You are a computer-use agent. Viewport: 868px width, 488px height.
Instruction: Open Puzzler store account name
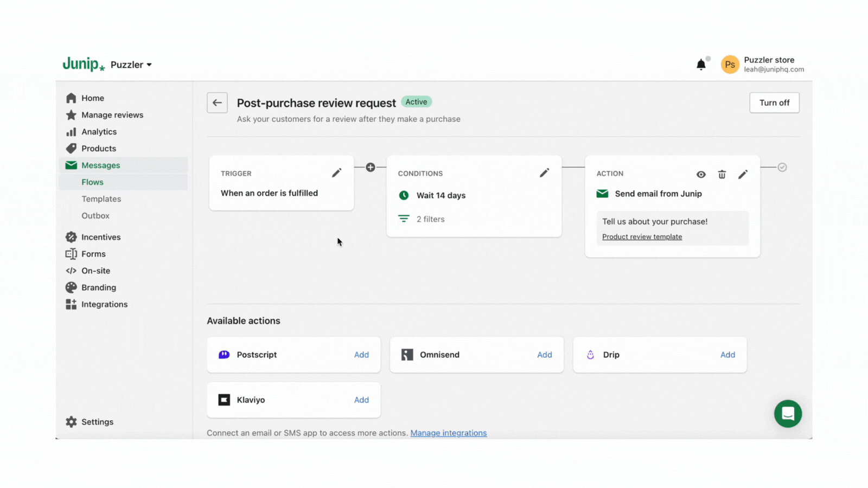769,60
